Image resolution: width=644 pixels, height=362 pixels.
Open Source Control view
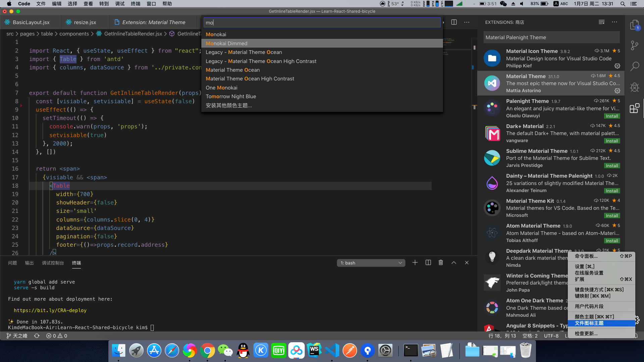click(x=634, y=45)
